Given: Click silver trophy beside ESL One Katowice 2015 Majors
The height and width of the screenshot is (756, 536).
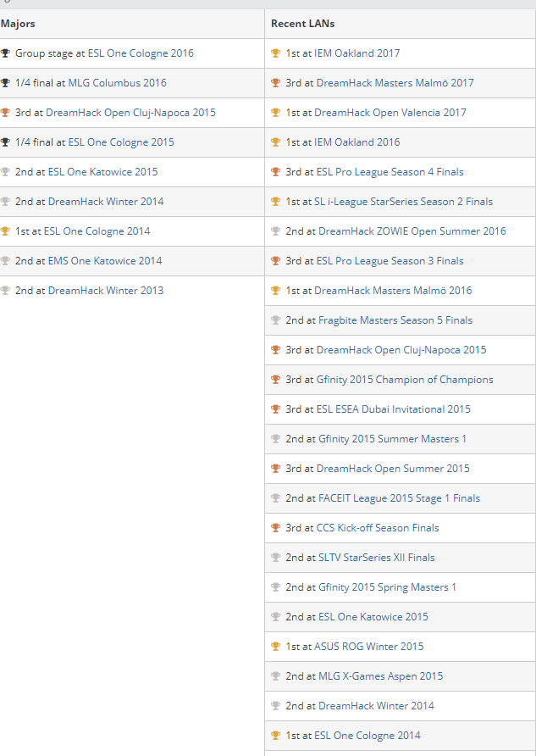Looking at the screenshot, I should click(5, 172).
